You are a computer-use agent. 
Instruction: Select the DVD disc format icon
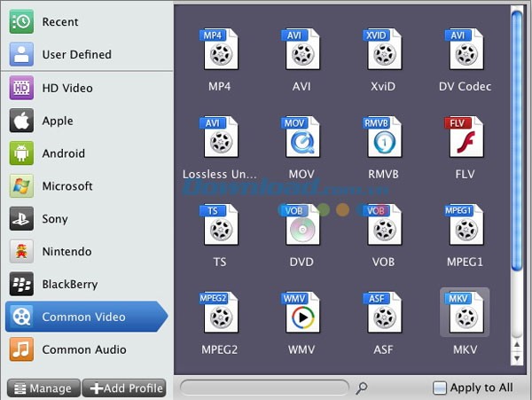(x=301, y=224)
